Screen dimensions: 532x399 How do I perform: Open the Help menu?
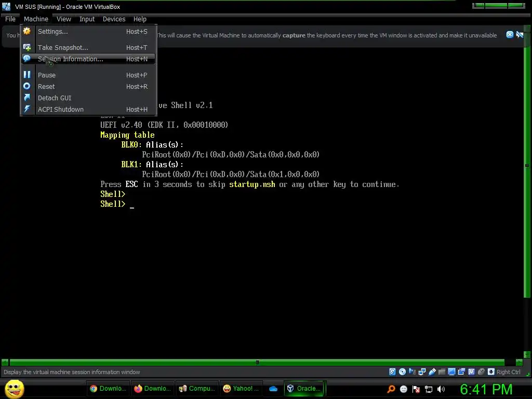(x=140, y=19)
